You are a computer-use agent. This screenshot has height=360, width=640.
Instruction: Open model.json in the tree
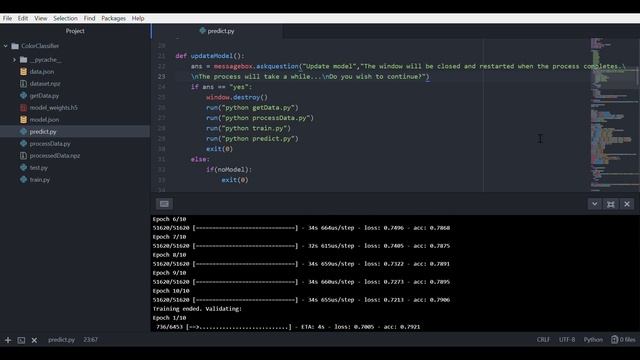tap(44, 120)
